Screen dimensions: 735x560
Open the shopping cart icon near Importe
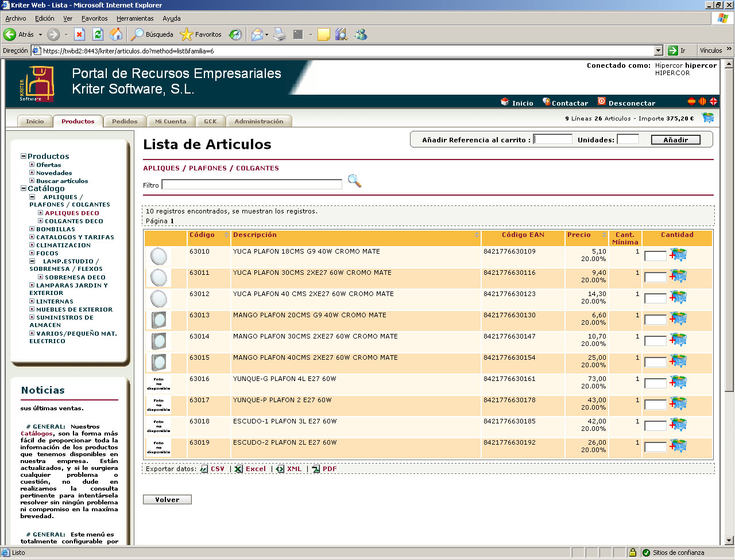(708, 118)
